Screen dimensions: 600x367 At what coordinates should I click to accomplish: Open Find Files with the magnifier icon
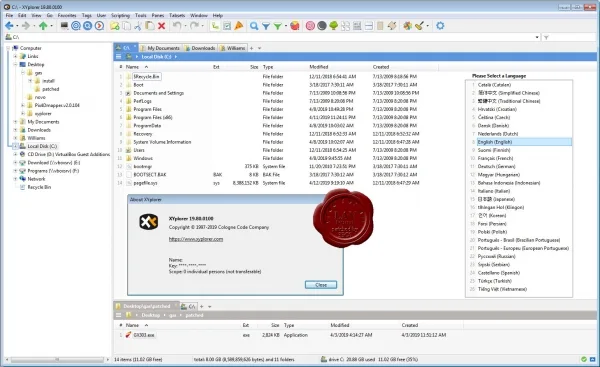[254, 26]
